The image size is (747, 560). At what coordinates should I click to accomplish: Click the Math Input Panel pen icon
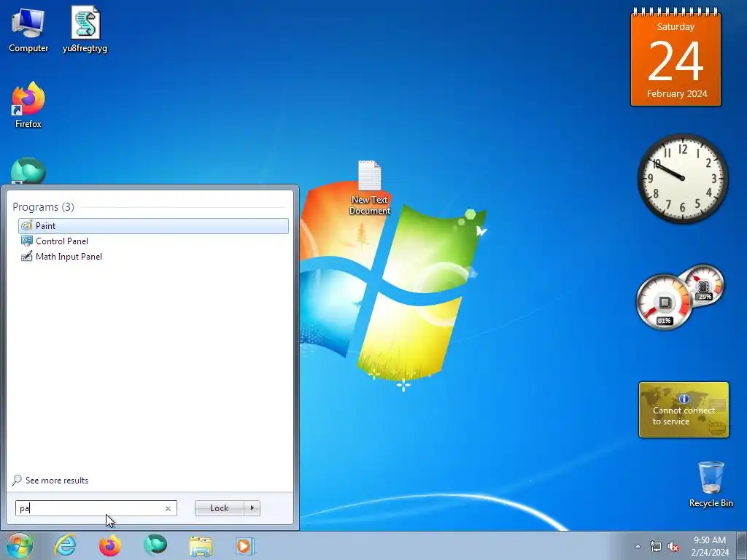(27, 256)
